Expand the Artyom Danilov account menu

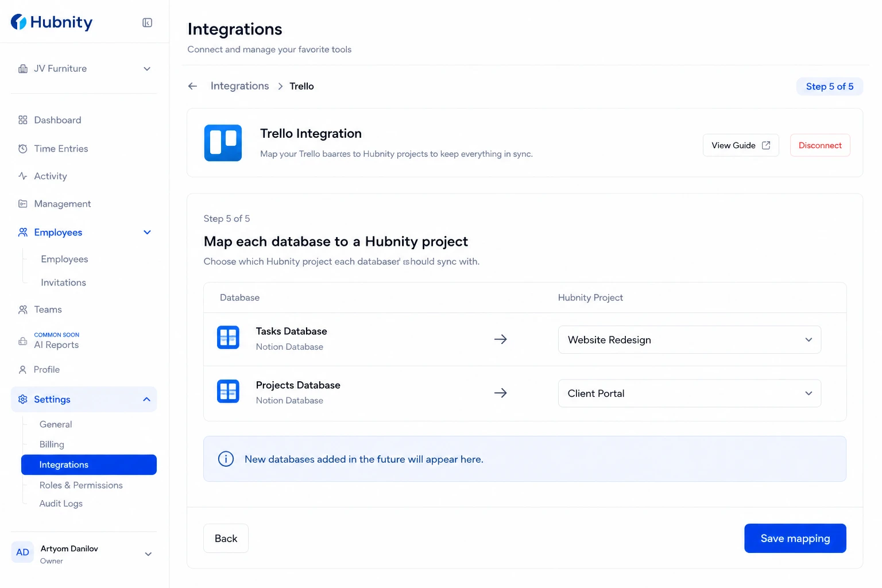[148, 554]
